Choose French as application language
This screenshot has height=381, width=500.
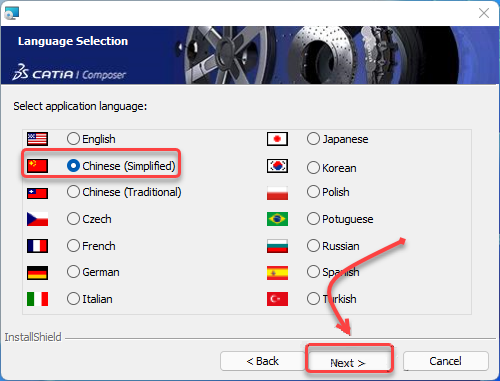point(73,246)
